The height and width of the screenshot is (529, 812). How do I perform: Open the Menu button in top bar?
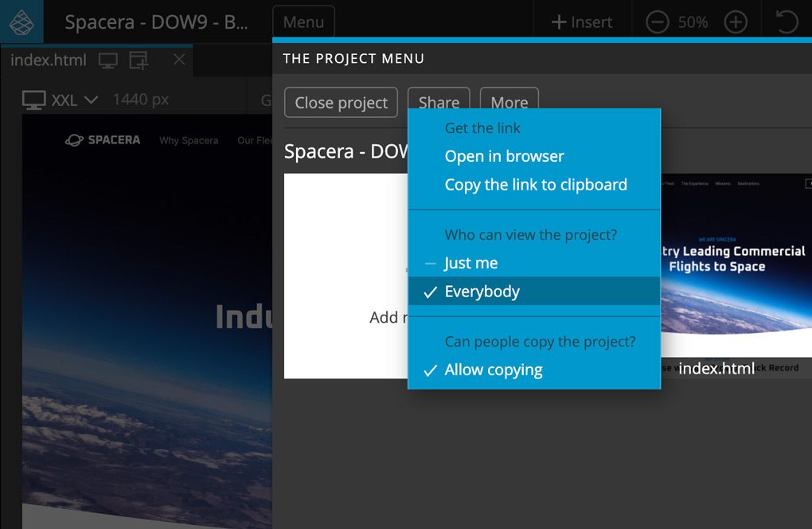pos(303,22)
